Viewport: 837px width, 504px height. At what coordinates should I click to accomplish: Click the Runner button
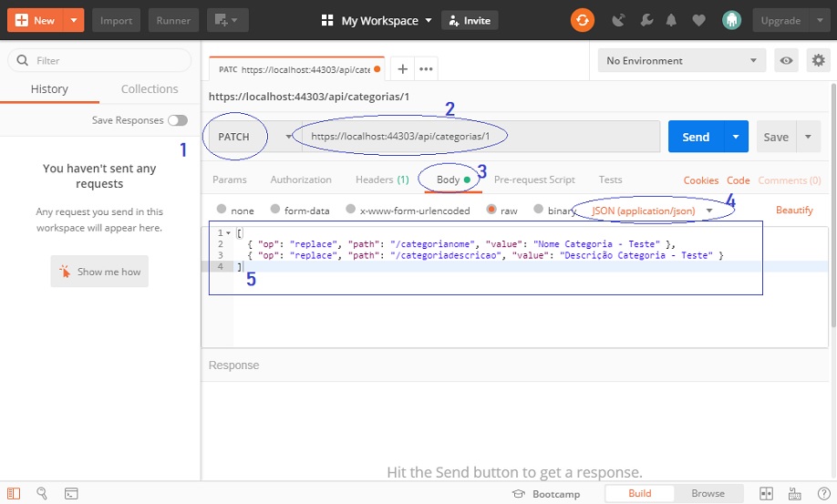point(173,20)
